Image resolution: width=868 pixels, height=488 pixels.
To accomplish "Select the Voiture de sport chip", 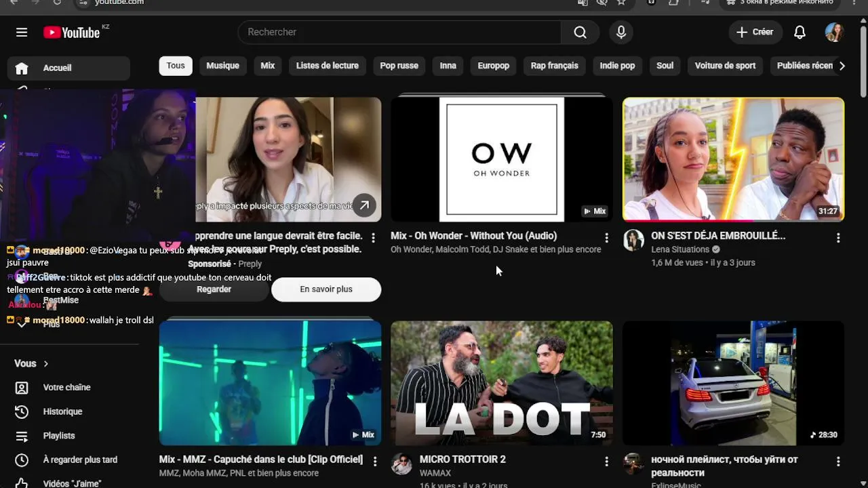I will (x=725, y=66).
